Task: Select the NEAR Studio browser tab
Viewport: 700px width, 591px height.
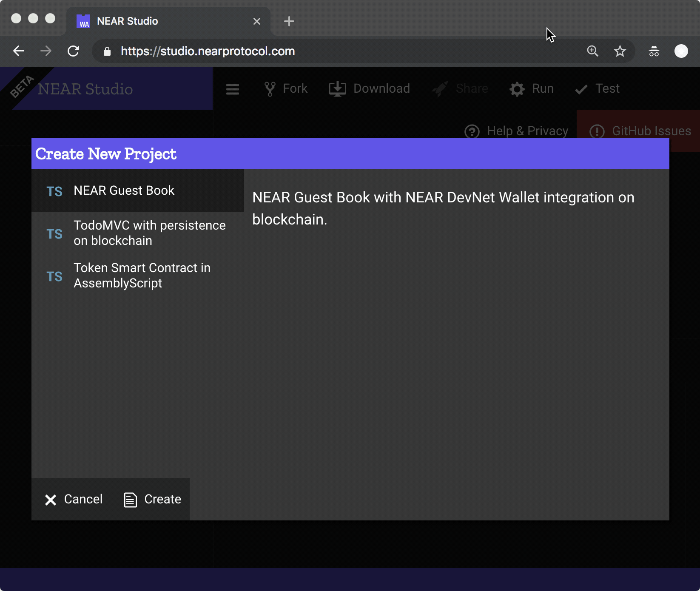Action: click(168, 21)
